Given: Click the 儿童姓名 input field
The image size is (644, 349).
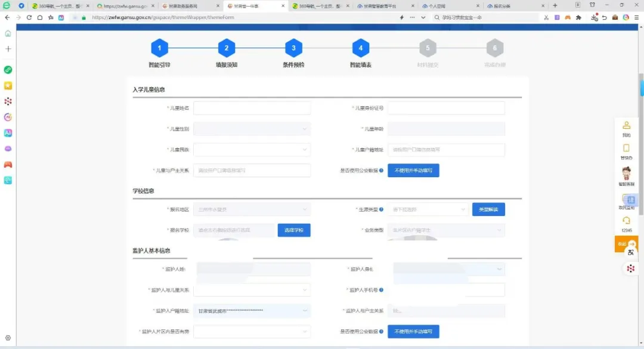Looking at the screenshot, I should point(252,108).
